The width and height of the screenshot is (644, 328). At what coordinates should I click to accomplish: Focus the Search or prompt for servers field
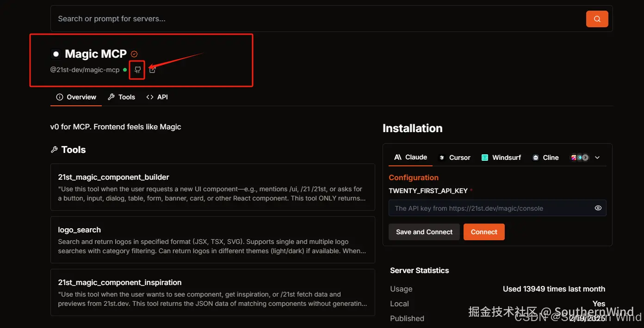(331, 19)
